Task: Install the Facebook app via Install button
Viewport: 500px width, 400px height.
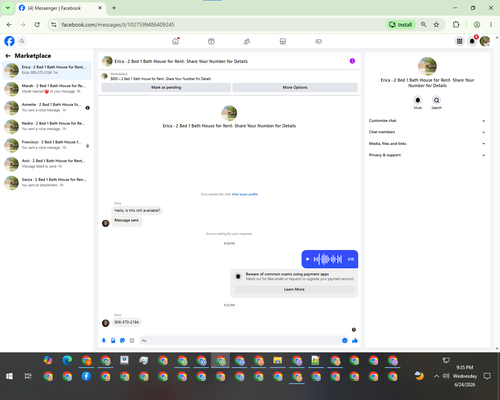Action: click(x=401, y=25)
